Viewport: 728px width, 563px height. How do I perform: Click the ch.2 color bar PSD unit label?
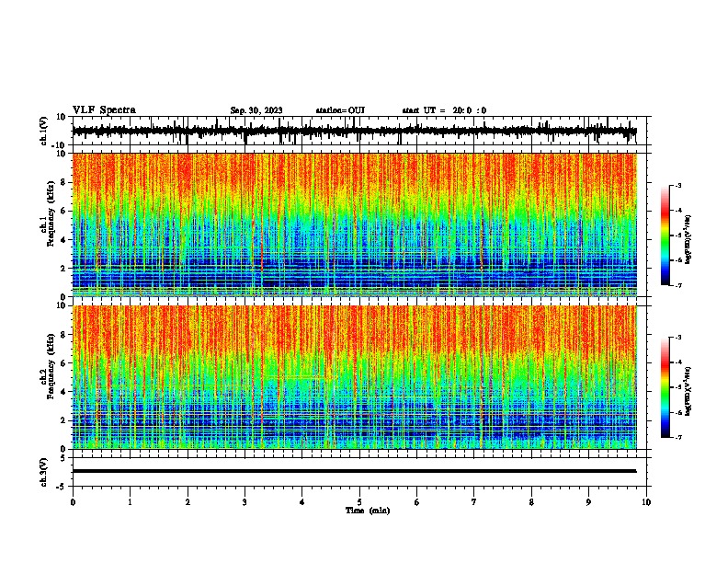[688, 391]
